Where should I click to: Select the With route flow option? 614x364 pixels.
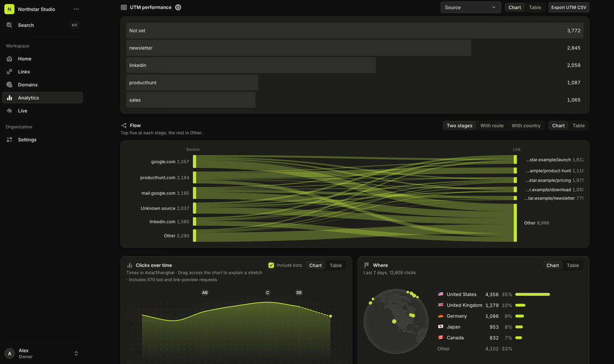pyautogui.click(x=492, y=125)
